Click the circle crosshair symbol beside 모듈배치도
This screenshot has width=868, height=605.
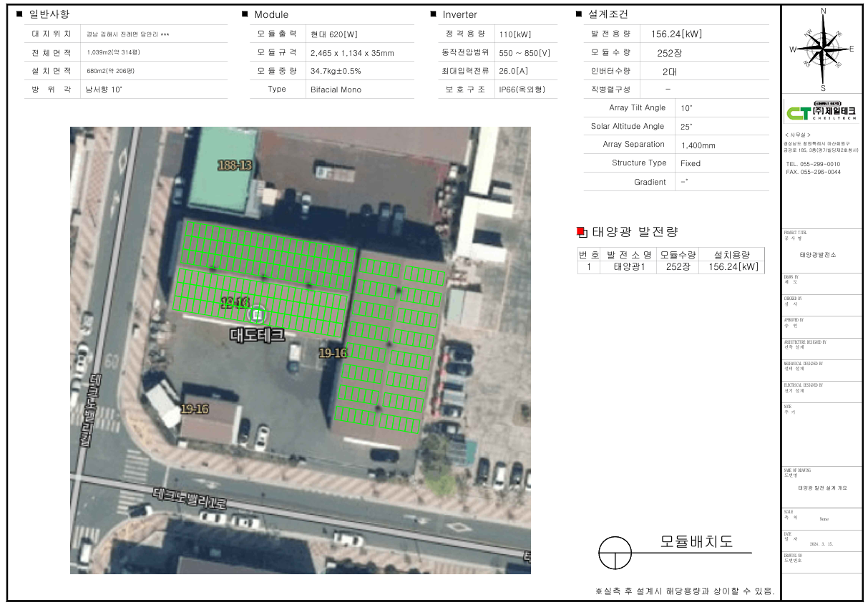615,553
